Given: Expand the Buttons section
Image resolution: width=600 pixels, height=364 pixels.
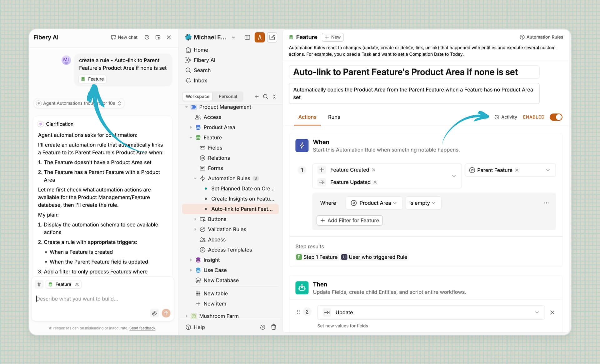Looking at the screenshot, I should [x=195, y=219].
